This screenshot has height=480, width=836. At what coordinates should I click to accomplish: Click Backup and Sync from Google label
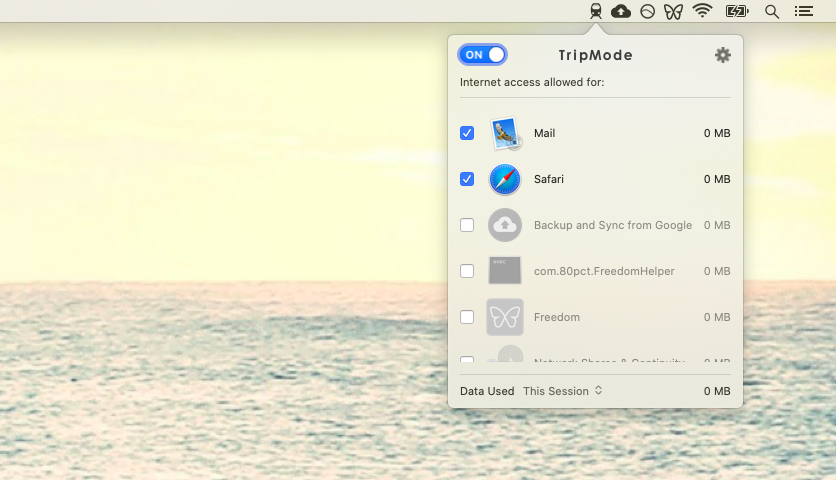(x=613, y=225)
